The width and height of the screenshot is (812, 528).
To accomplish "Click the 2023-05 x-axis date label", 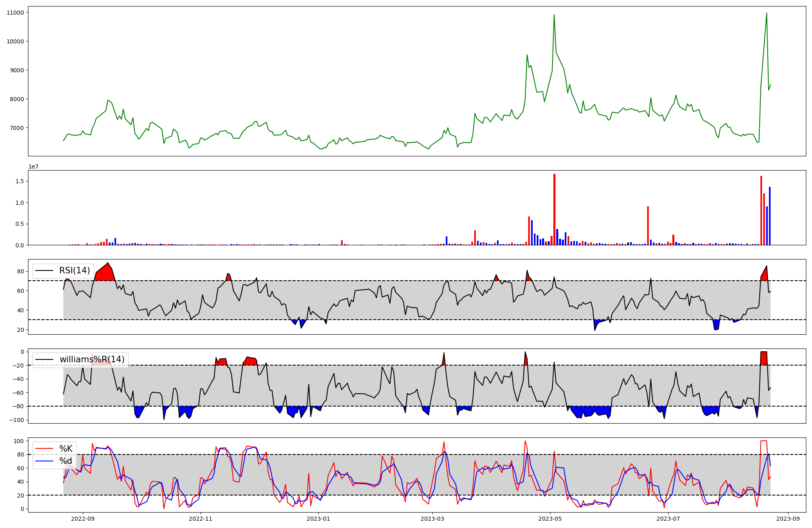I will (550, 519).
